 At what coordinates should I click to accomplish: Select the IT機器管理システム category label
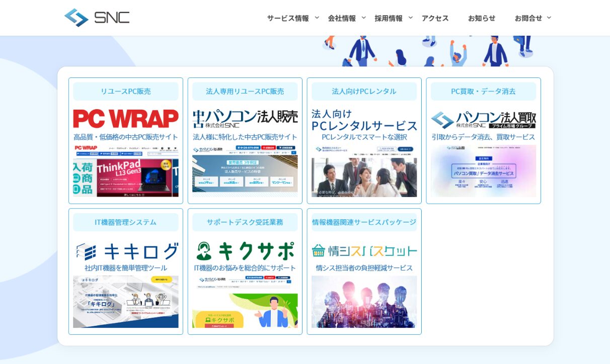pos(126,222)
